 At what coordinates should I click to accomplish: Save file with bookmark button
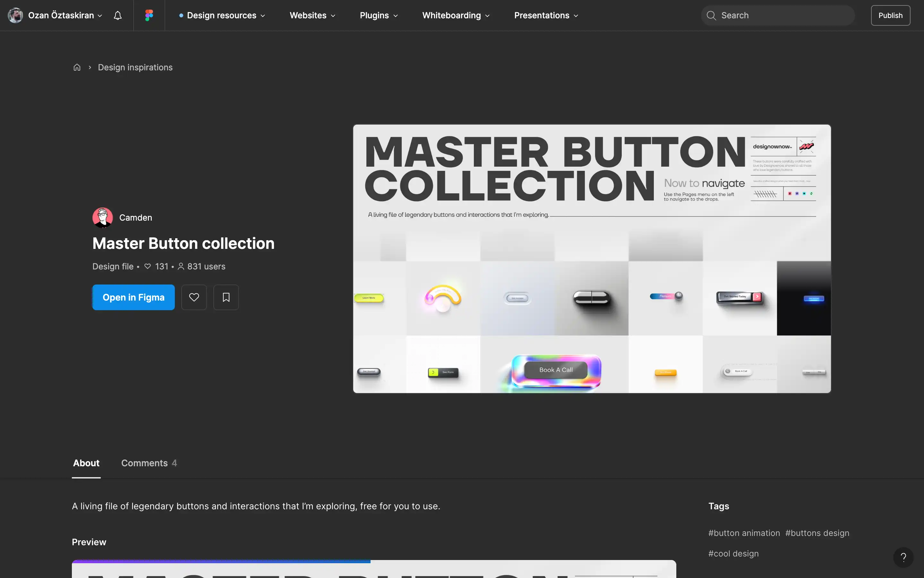pyautogui.click(x=226, y=297)
